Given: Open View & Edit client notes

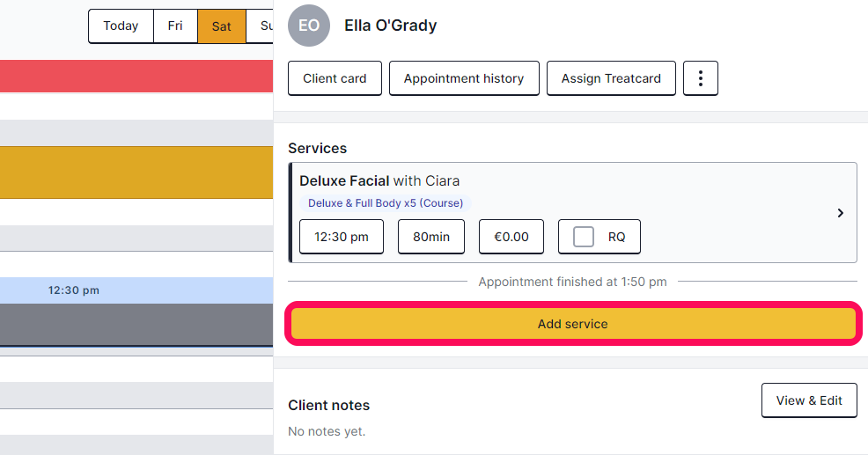Looking at the screenshot, I should coord(809,400).
